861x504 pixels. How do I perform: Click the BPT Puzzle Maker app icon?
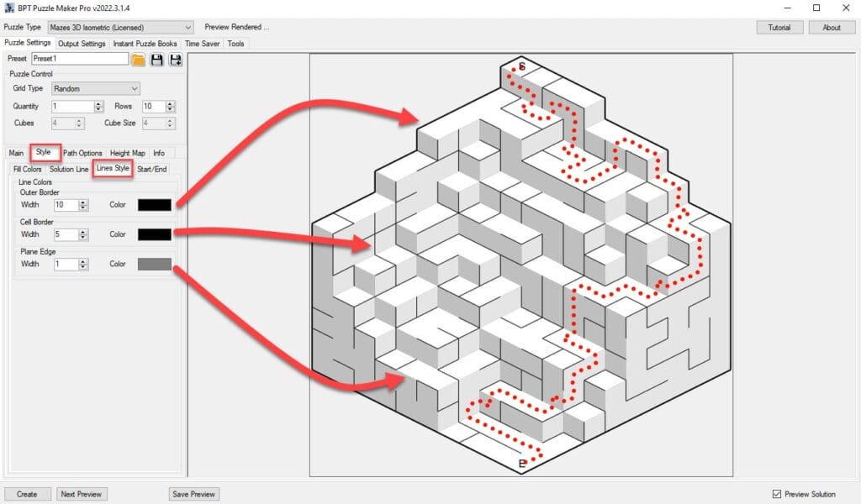tap(8, 8)
